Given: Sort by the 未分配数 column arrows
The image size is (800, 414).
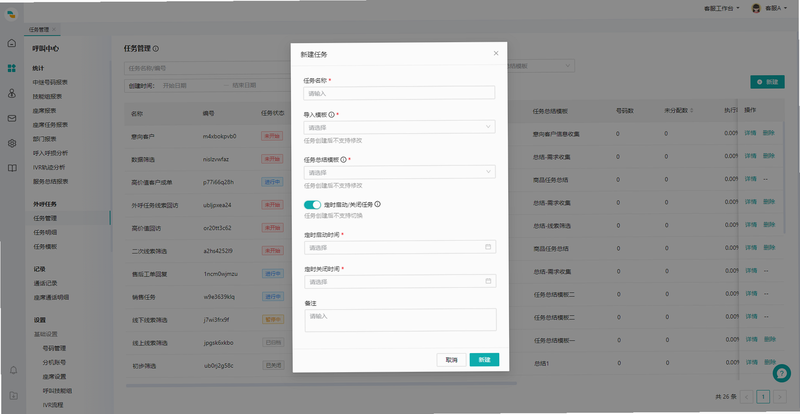Looking at the screenshot, I should 692,111.
